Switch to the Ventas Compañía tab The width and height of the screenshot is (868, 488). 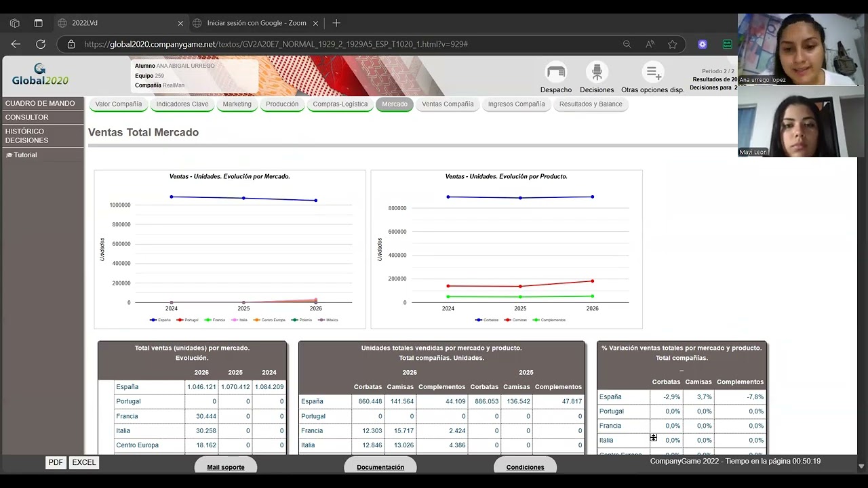[448, 104]
